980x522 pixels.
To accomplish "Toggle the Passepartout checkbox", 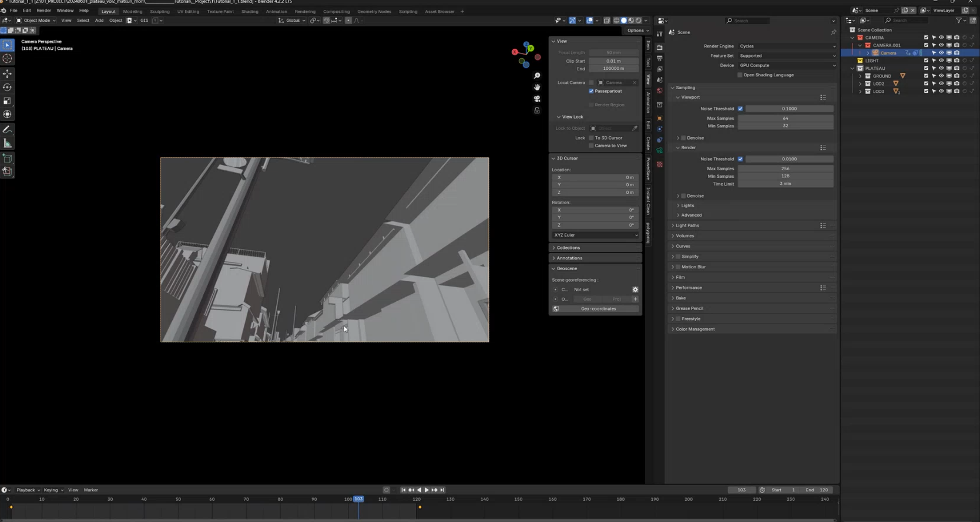I will pyautogui.click(x=591, y=91).
